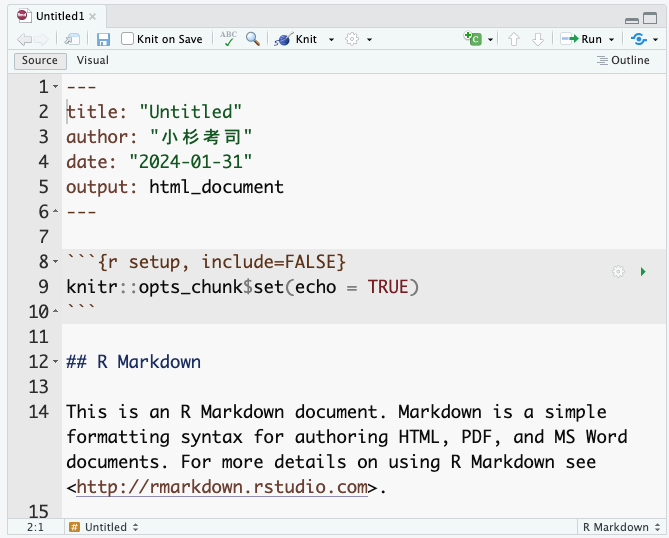The height and width of the screenshot is (538, 669).
Task: Click cursor position 2:1 indicator
Action: [35, 527]
